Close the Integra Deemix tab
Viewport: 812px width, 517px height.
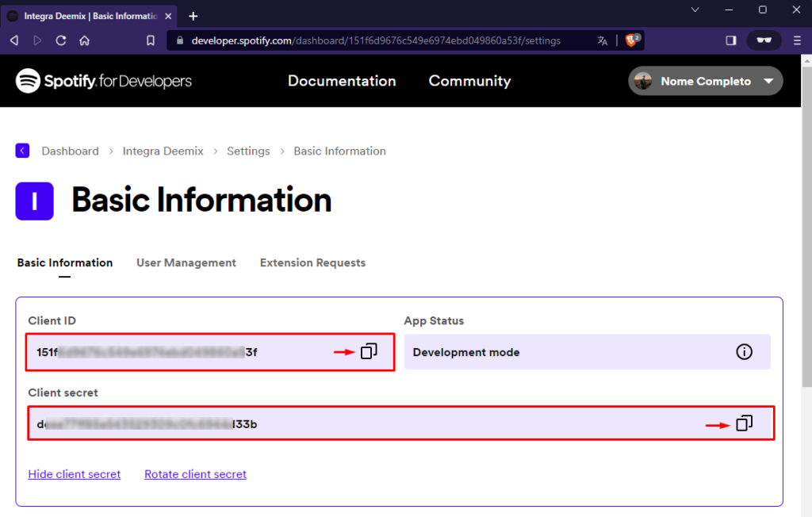click(168, 16)
